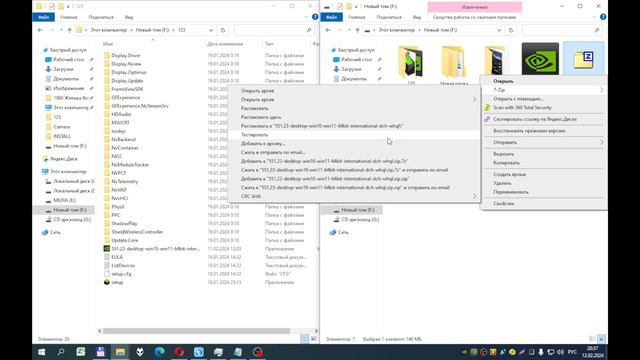This screenshot has height=360, width=640.
Task: Click Refresh button in right window address bar
Action: (511, 30)
